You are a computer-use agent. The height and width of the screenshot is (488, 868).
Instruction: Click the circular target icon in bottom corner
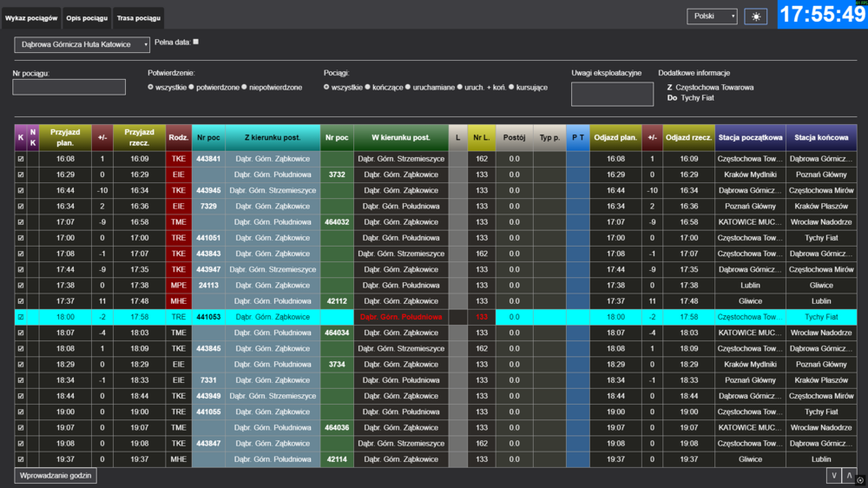[x=860, y=479]
